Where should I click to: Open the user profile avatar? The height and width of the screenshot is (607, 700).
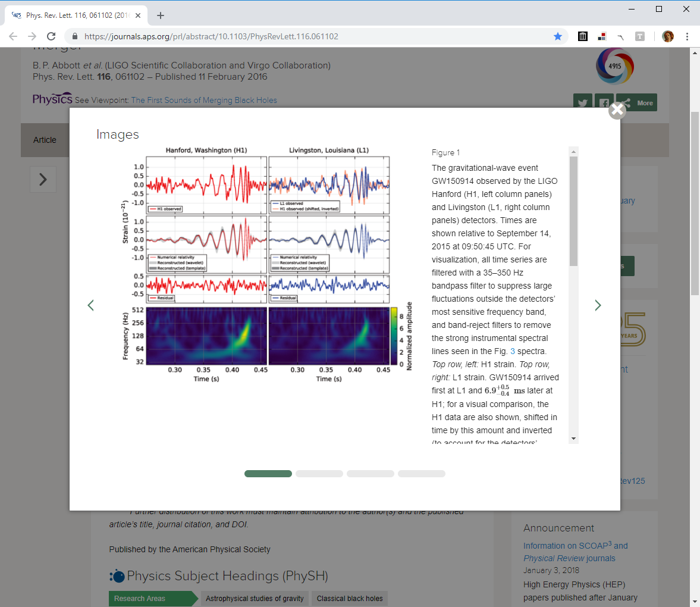pos(668,36)
